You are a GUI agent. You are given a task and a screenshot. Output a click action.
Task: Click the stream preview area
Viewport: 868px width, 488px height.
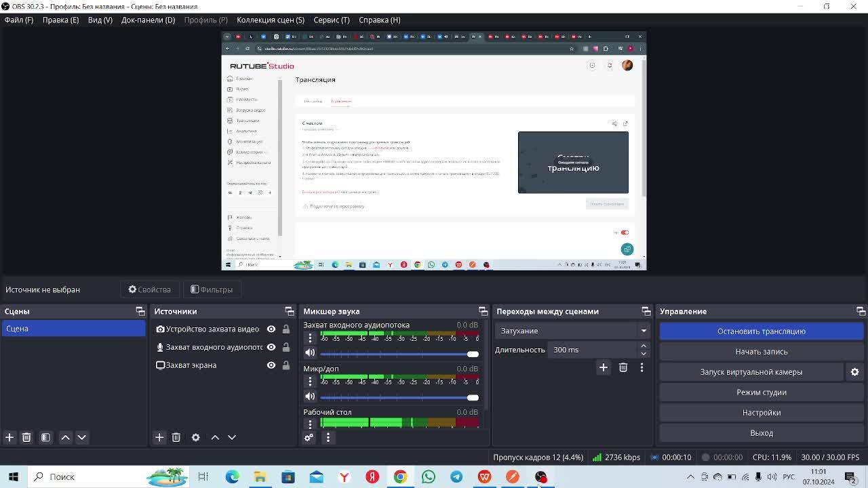(x=434, y=150)
